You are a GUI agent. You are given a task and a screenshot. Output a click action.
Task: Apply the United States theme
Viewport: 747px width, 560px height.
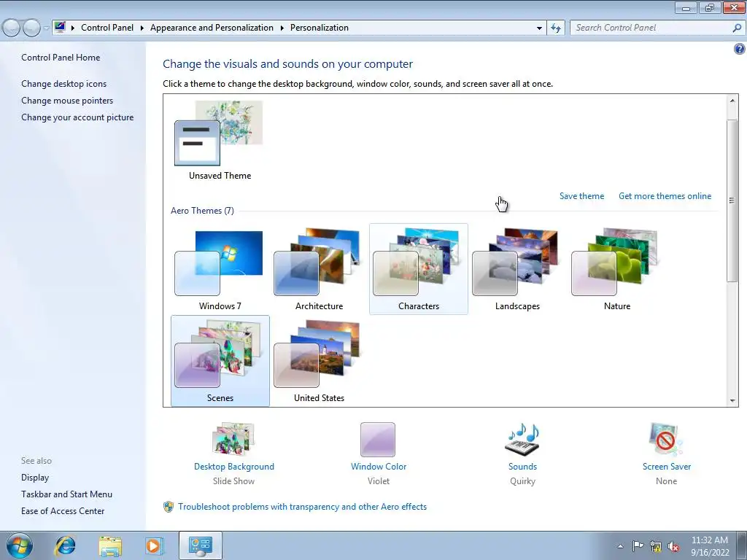(x=319, y=361)
